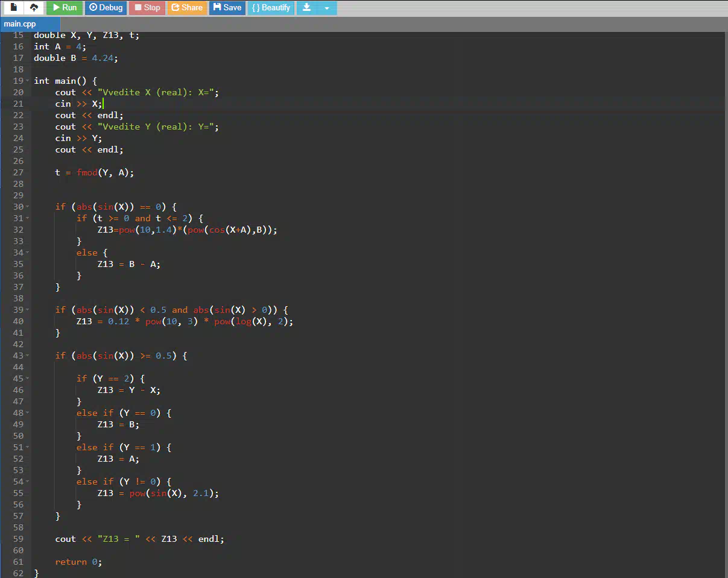Click the code line "int A = 4;"

click(x=60, y=46)
